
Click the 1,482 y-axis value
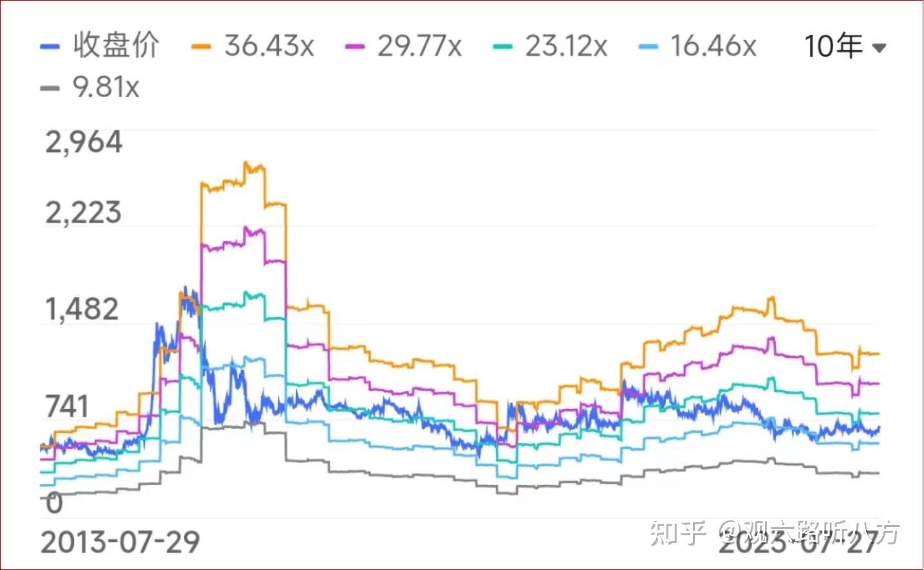click(x=82, y=309)
